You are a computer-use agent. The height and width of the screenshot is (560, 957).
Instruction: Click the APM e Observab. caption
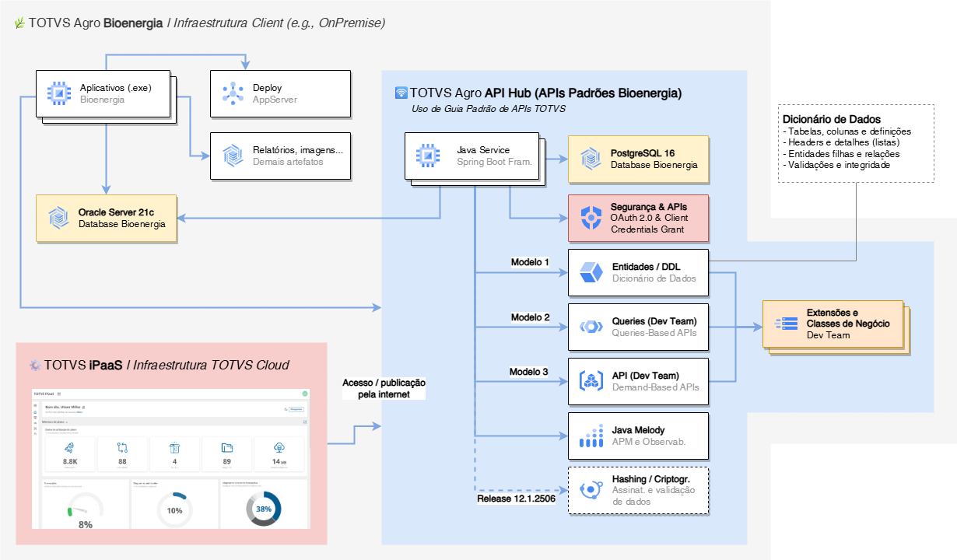(x=649, y=442)
